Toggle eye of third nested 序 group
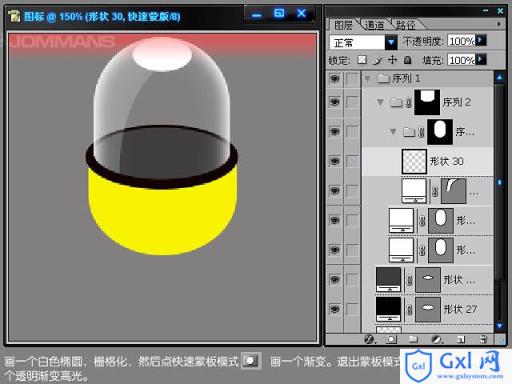Viewport: 512px width, 384px height. 335,132
